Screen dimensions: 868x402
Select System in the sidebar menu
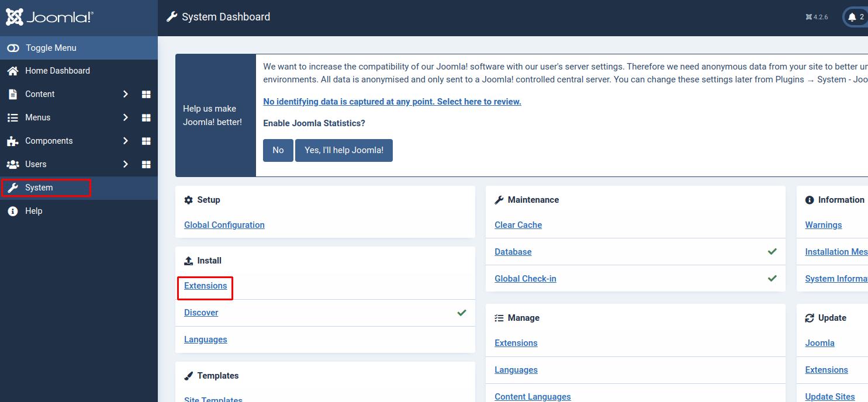[39, 188]
